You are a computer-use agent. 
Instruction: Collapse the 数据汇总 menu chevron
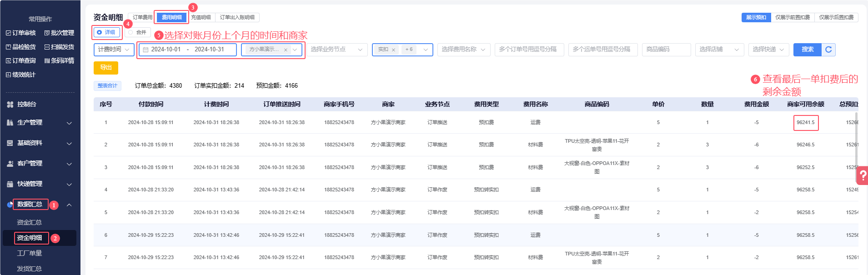pos(69,205)
